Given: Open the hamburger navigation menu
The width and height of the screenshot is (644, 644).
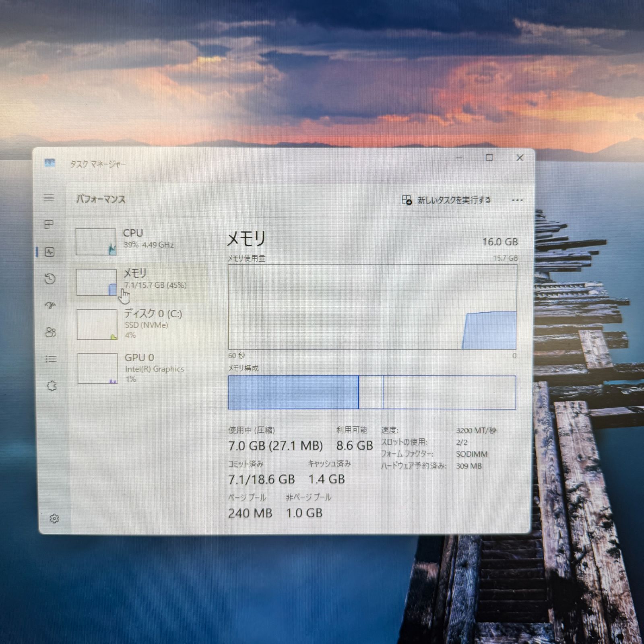Looking at the screenshot, I should pyautogui.click(x=49, y=198).
